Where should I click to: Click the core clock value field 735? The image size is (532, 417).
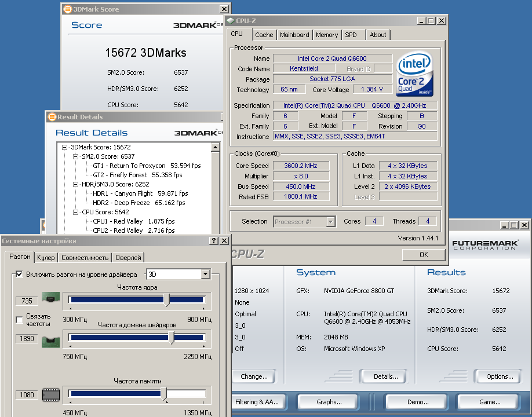tap(27, 301)
